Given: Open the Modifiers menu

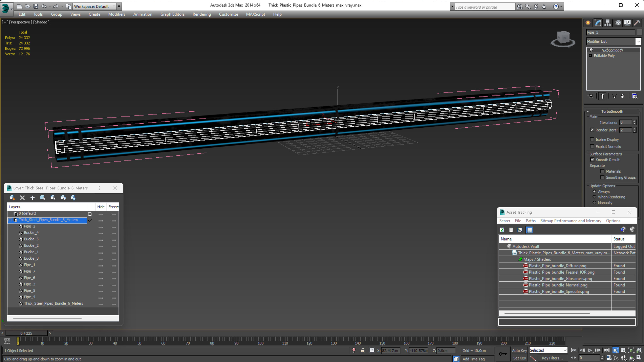Looking at the screenshot, I should 116,14.
